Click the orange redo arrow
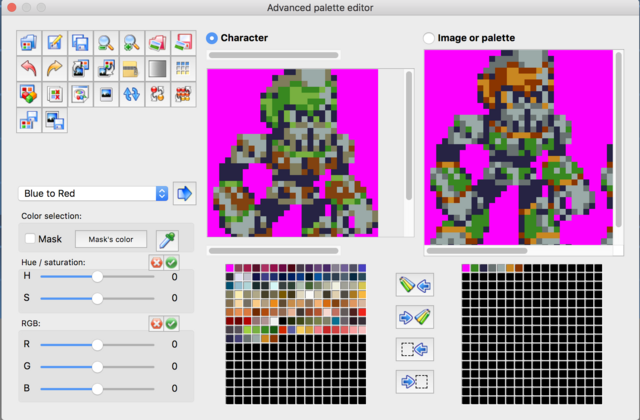640x420 pixels. [x=54, y=69]
